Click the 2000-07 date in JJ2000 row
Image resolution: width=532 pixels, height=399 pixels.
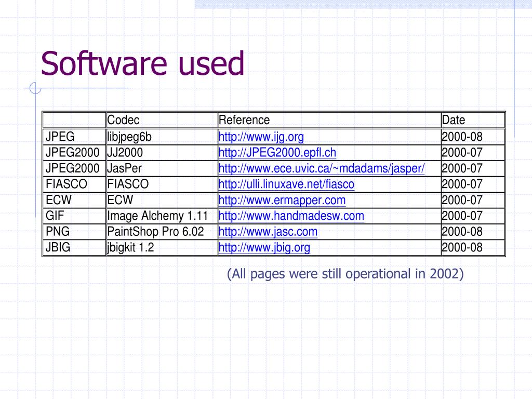[462, 152]
